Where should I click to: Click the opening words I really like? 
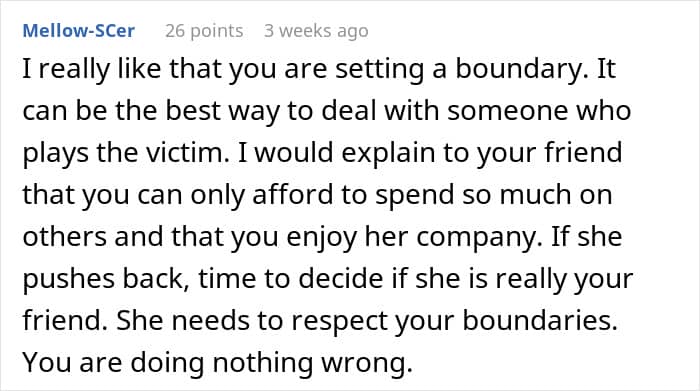[x=92, y=69]
